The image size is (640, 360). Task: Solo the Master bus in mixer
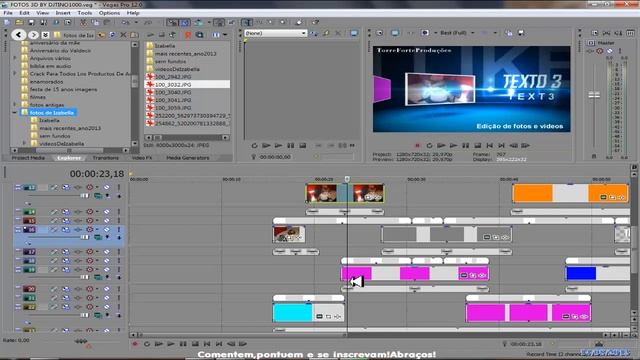(620, 51)
